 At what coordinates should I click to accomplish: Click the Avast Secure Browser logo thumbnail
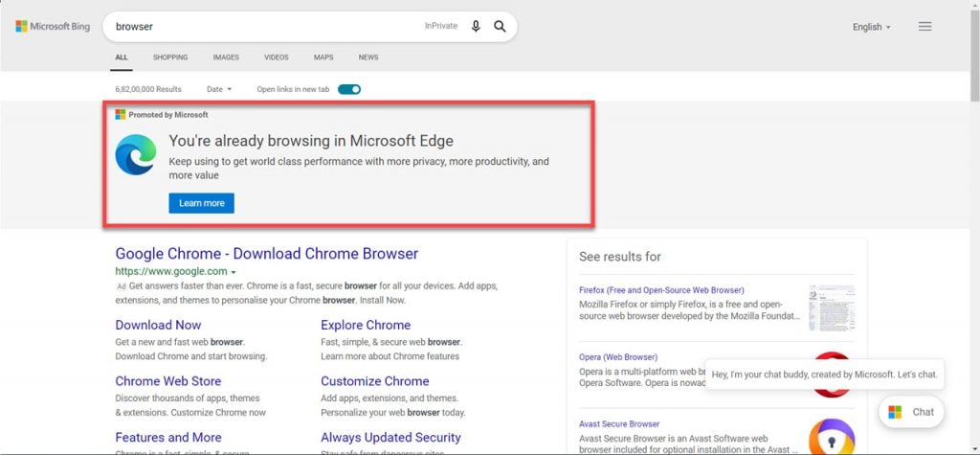click(832, 437)
